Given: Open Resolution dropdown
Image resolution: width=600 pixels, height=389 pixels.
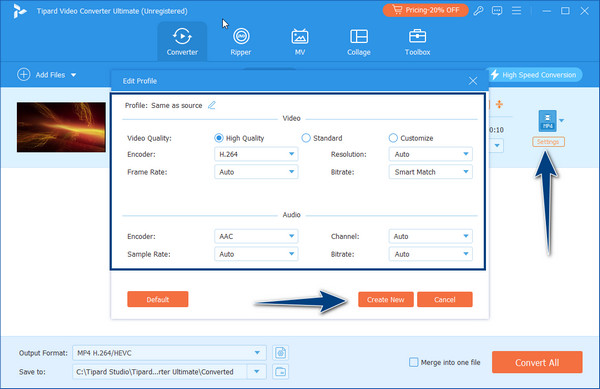Looking at the screenshot, I should click(430, 154).
